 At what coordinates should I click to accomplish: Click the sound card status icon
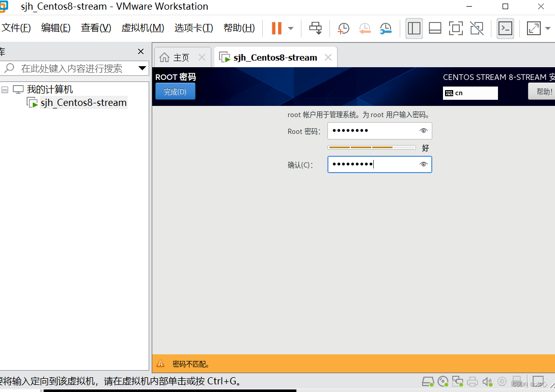click(x=487, y=381)
